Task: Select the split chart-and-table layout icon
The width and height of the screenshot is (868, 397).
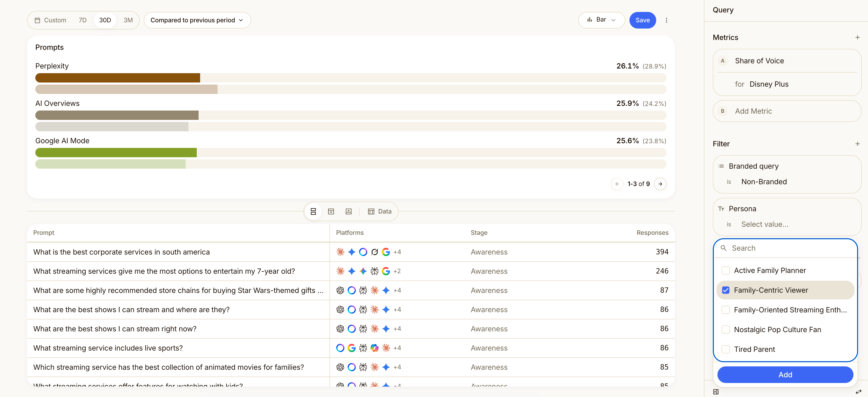Action: pyautogui.click(x=313, y=211)
